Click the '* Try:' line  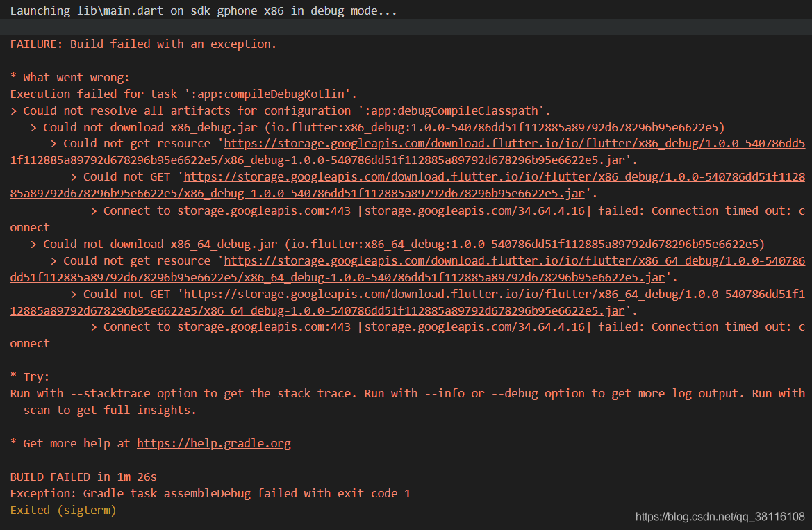[x=29, y=376]
